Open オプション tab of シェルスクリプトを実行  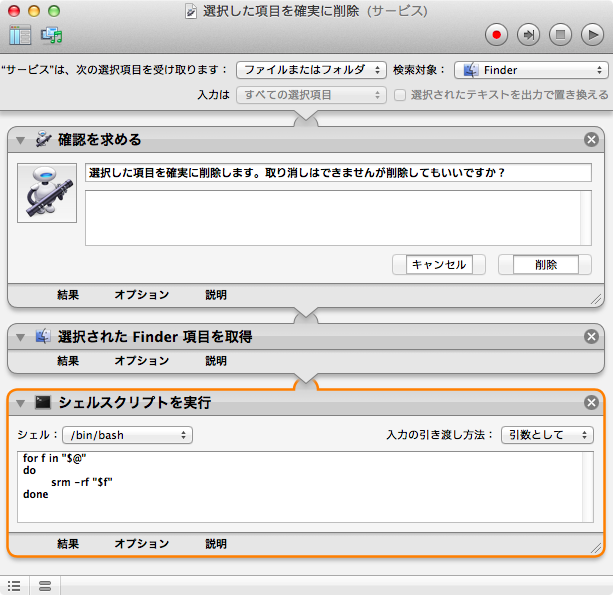(142, 544)
